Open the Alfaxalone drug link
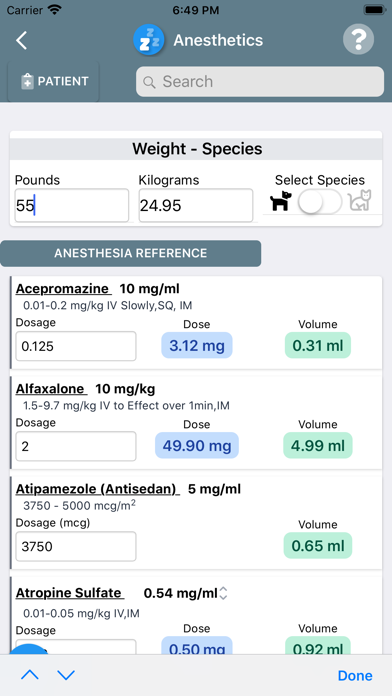The height and width of the screenshot is (696, 392). pyautogui.click(x=51, y=389)
